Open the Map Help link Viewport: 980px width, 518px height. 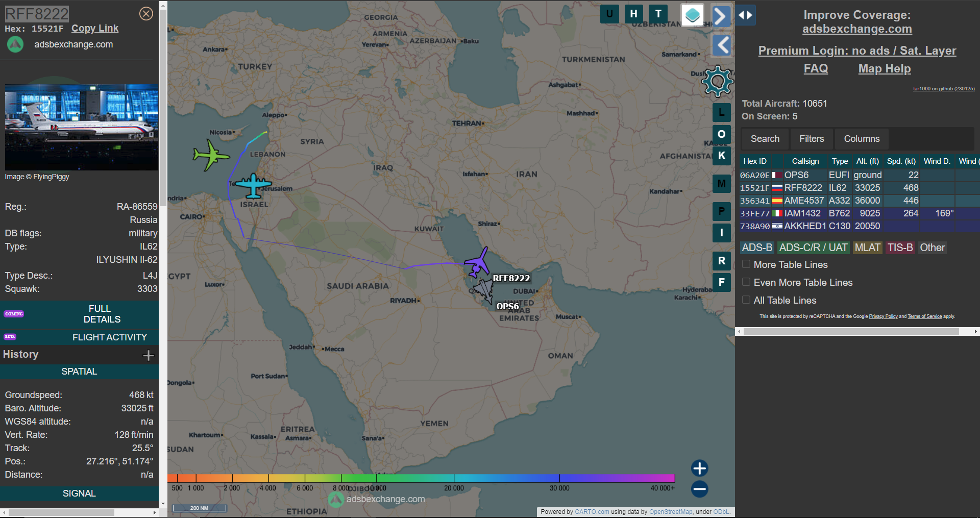(885, 68)
